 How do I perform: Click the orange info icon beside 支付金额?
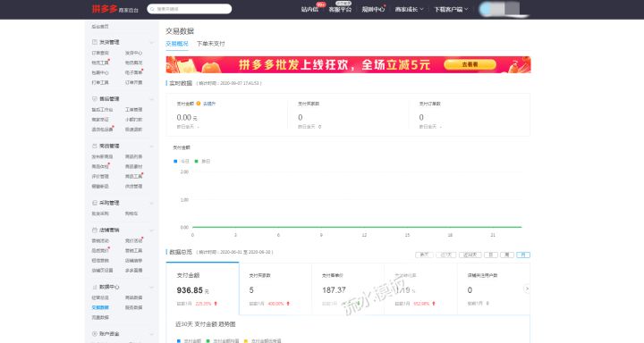[x=199, y=104]
